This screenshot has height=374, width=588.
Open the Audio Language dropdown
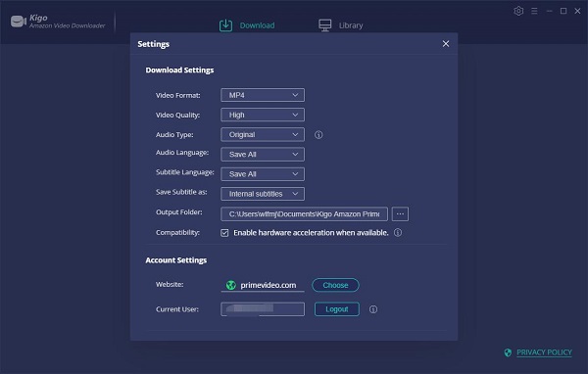[263, 155]
